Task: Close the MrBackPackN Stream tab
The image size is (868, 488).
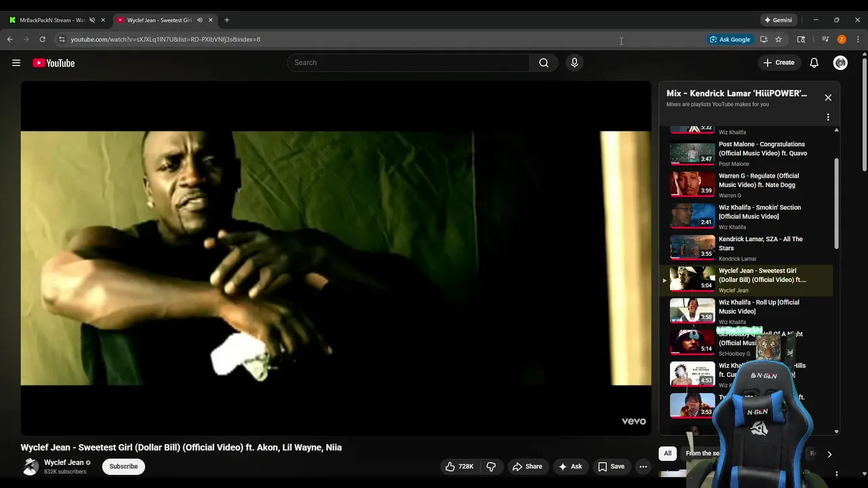Action: (x=103, y=20)
